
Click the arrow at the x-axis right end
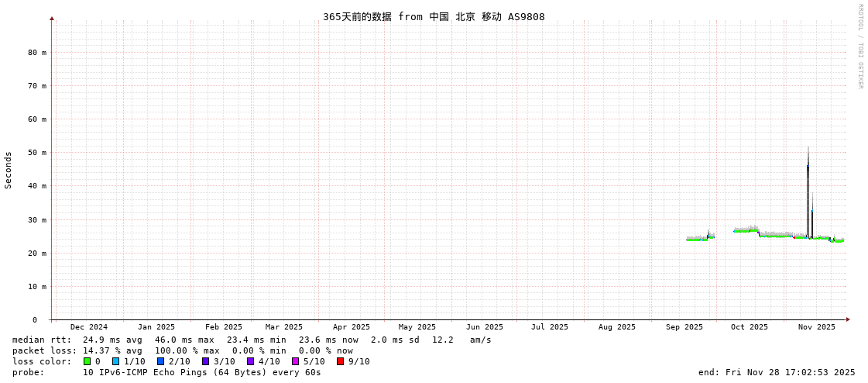point(848,319)
